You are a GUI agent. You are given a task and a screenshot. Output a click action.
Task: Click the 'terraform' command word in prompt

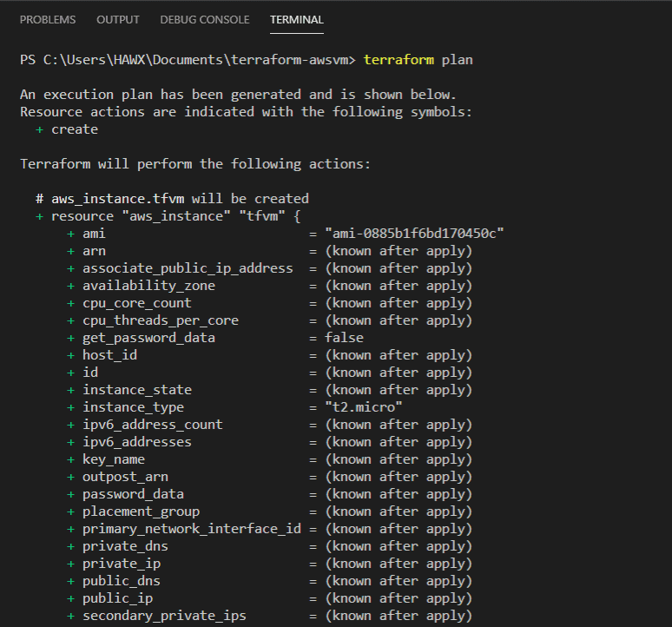point(399,60)
